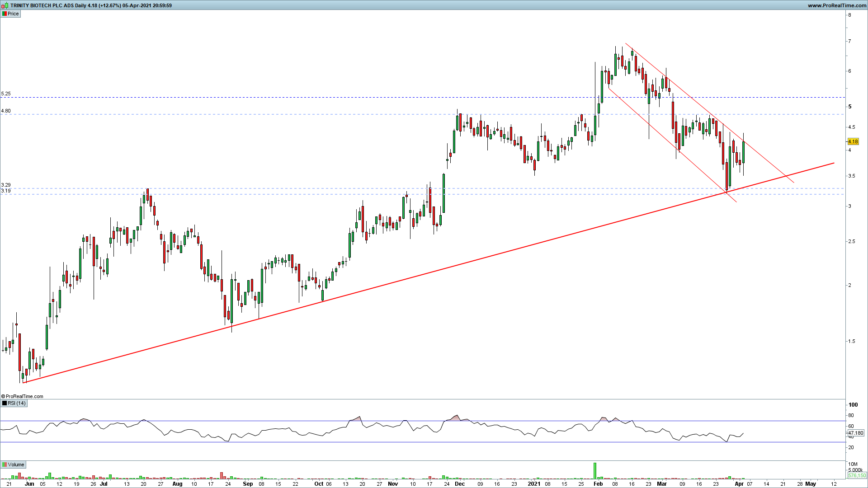Select the yellow 4.18 current price tag

[853, 141]
